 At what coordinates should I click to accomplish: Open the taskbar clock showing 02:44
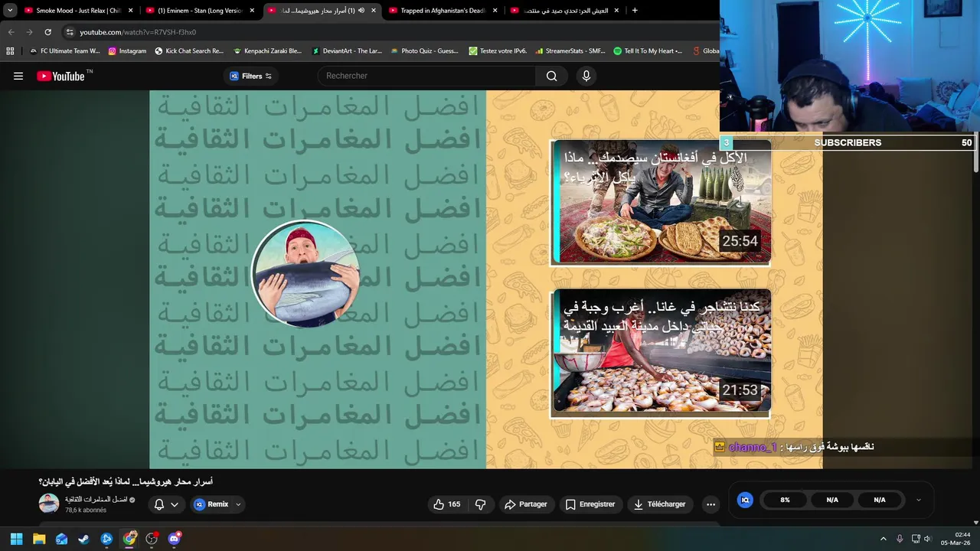pyautogui.click(x=956, y=539)
